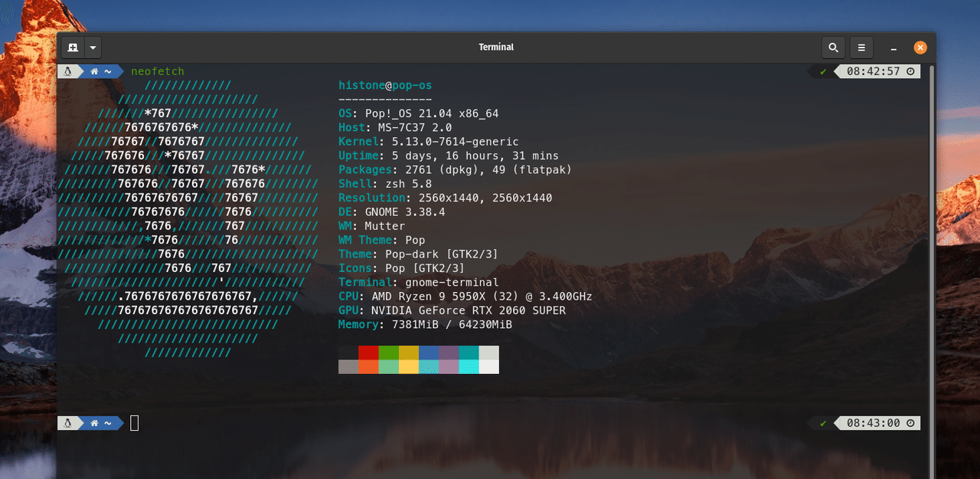Click the cyan color block in bottom row

[x=469, y=366]
